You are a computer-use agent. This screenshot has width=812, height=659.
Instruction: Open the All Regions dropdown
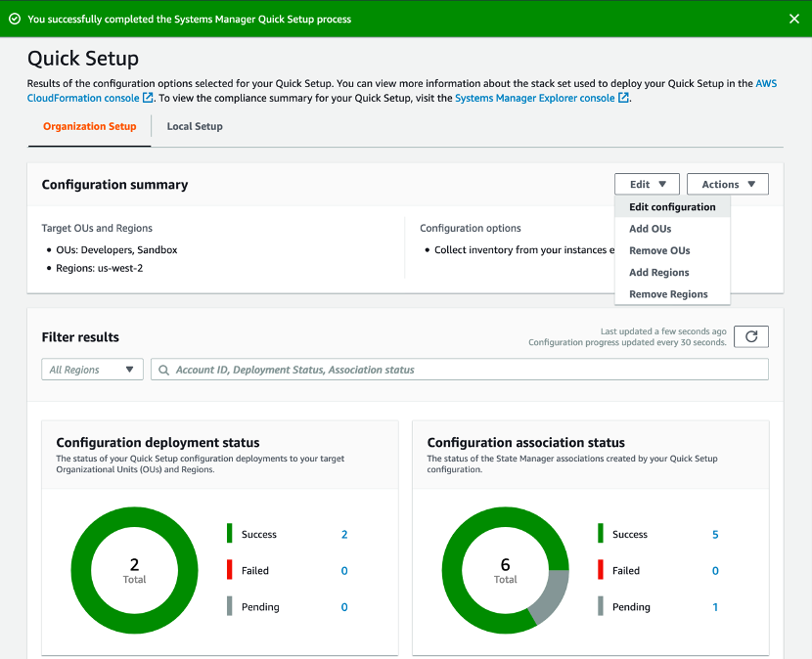coord(92,369)
